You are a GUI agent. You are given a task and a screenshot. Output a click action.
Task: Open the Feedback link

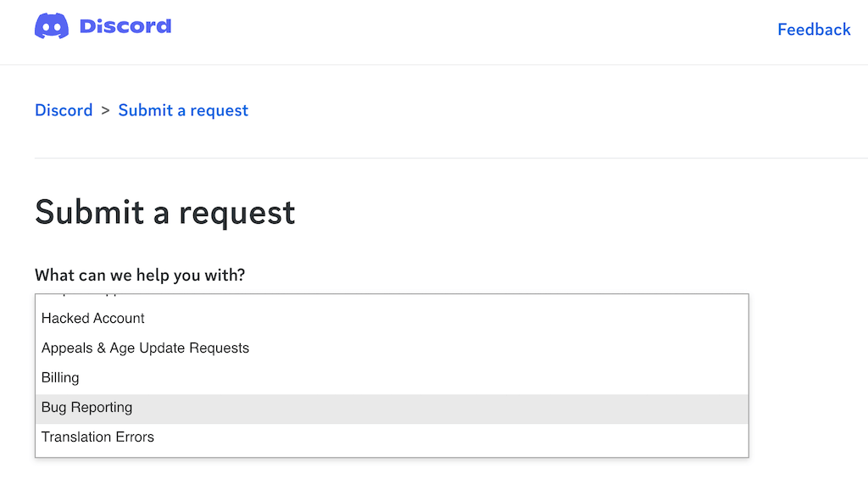pos(814,30)
